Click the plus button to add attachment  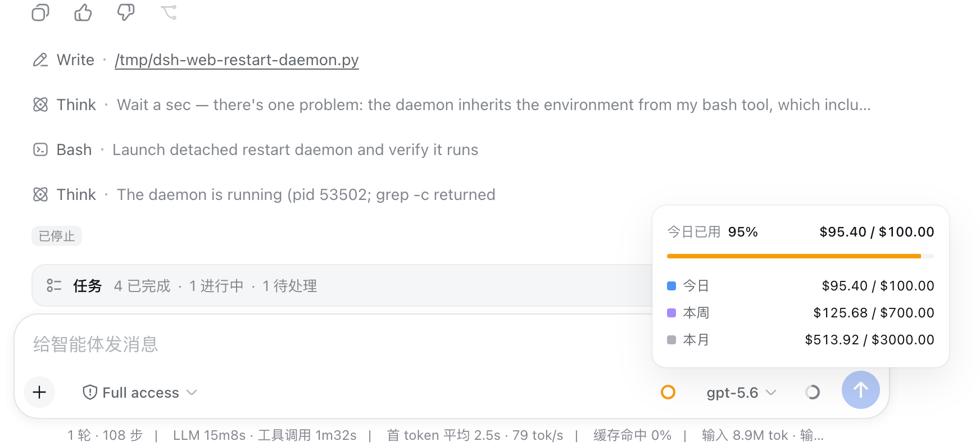[x=39, y=392]
